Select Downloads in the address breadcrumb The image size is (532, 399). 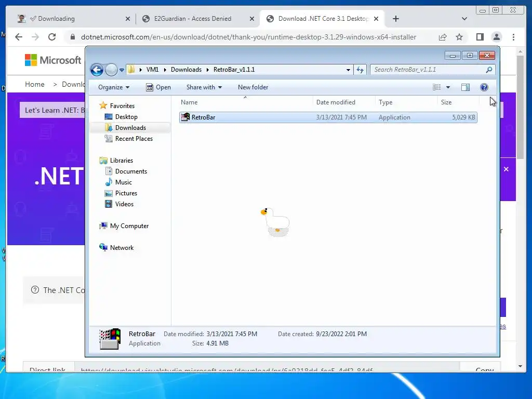(186, 70)
